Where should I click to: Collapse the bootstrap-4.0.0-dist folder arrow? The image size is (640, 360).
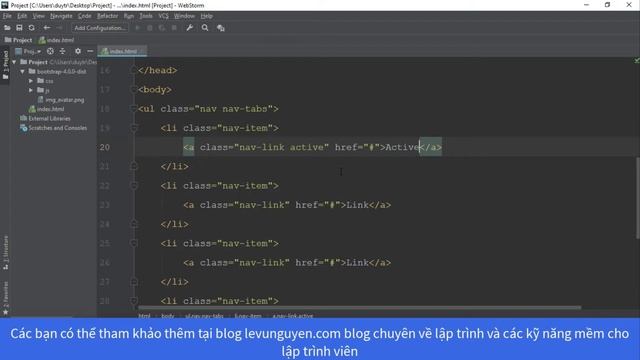coord(23,71)
